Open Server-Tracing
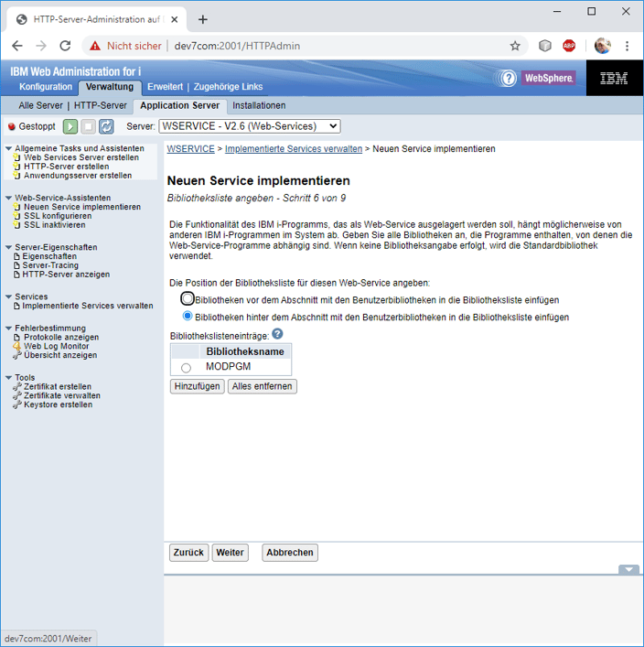The image size is (644, 647). click(x=50, y=265)
